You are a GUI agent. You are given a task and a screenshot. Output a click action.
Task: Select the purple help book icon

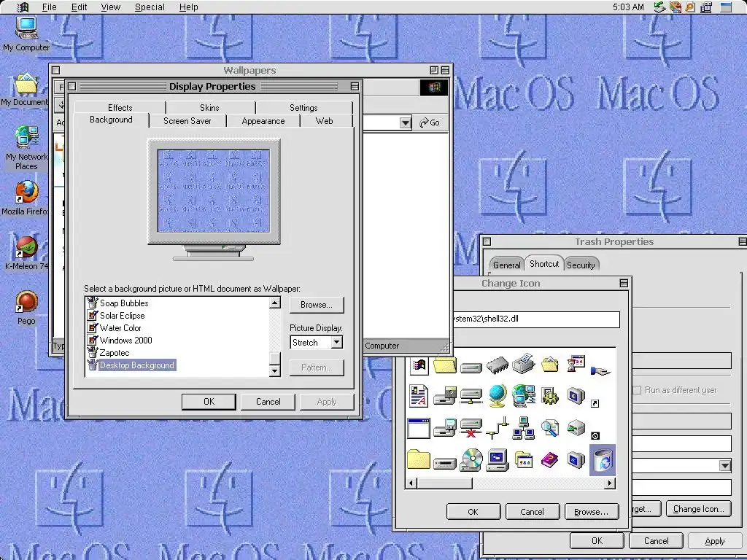[549, 461]
